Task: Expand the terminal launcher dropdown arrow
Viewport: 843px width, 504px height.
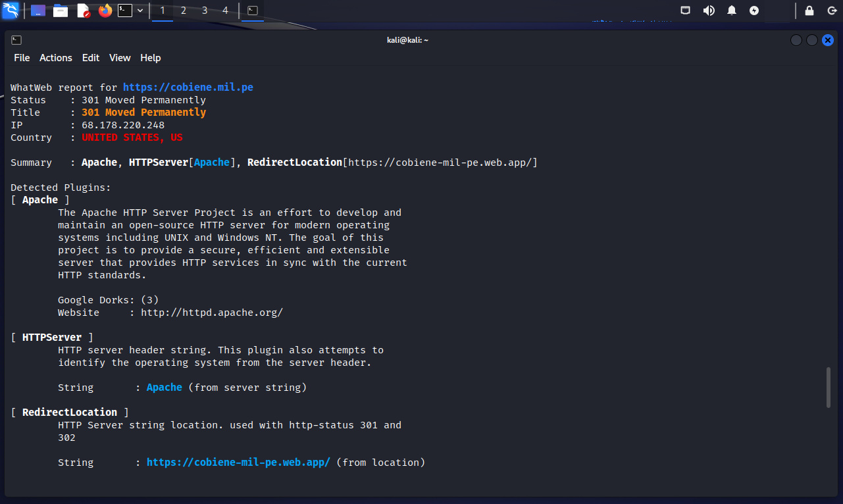Action: [140, 11]
